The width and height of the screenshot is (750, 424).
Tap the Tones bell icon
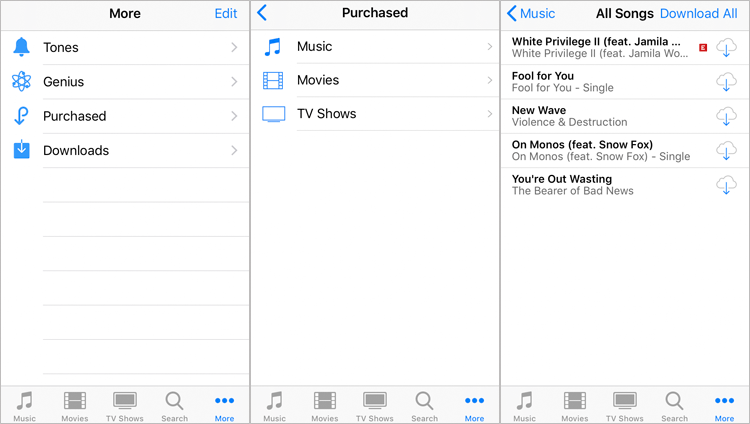pyautogui.click(x=22, y=47)
